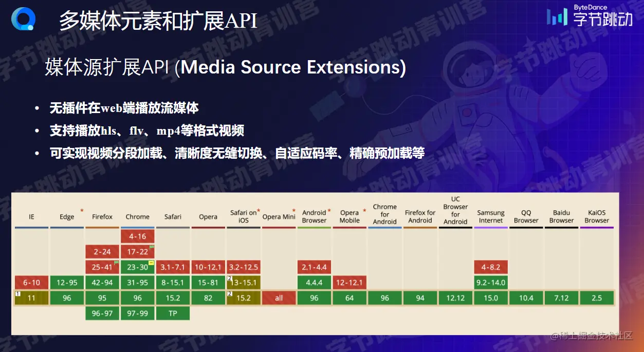Click the Safari TP cell
Image resolution: width=644 pixels, height=352 pixels.
[173, 313]
